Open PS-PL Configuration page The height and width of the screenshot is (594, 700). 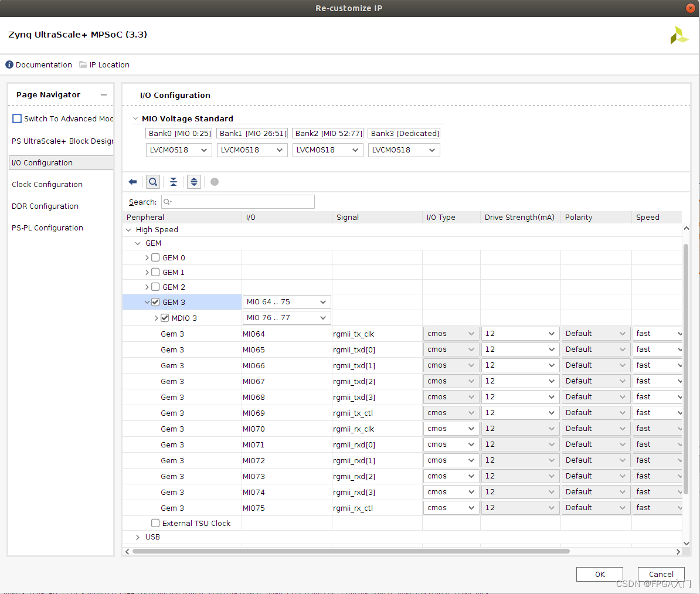47,228
